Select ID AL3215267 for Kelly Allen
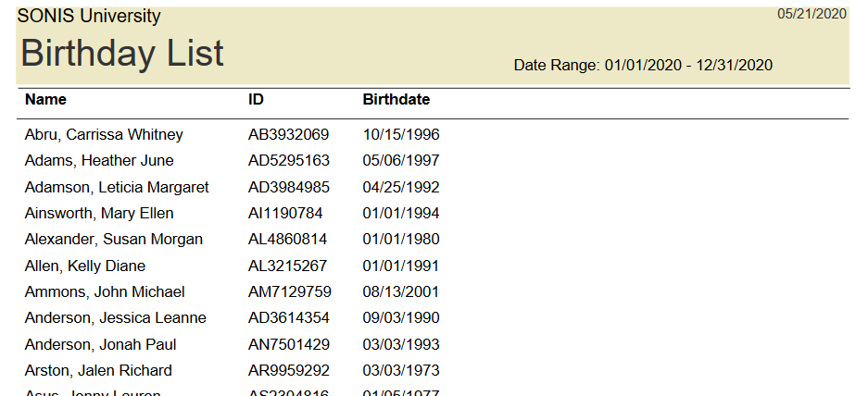868x396 pixels. pos(288,266)
